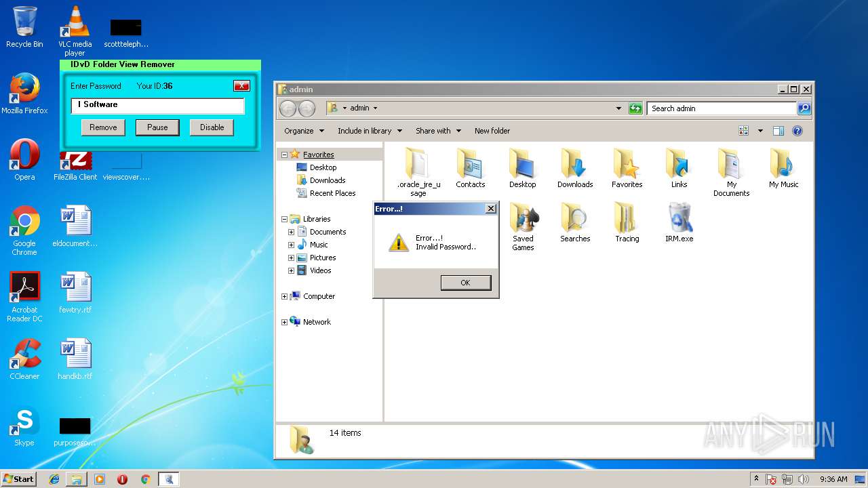Select the Searches folder

pos(575,222)
